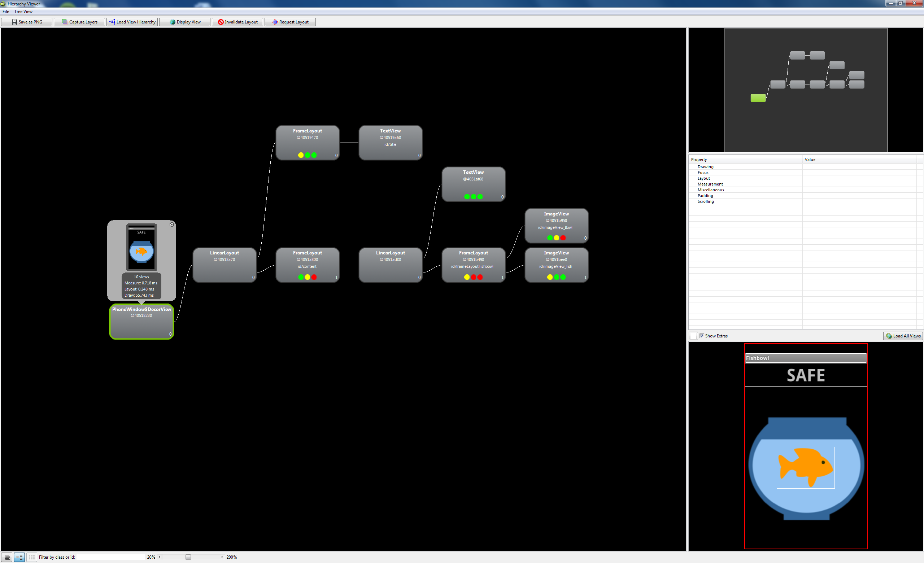Click the Request Layout toolbar button
924x563 pixels.
(290, 22)
